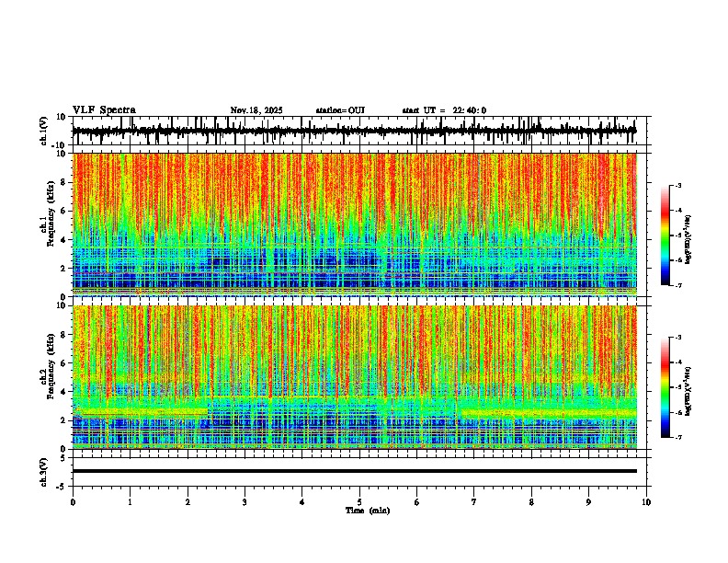Click time axis tick label "7"

click(x=474, y=502)
